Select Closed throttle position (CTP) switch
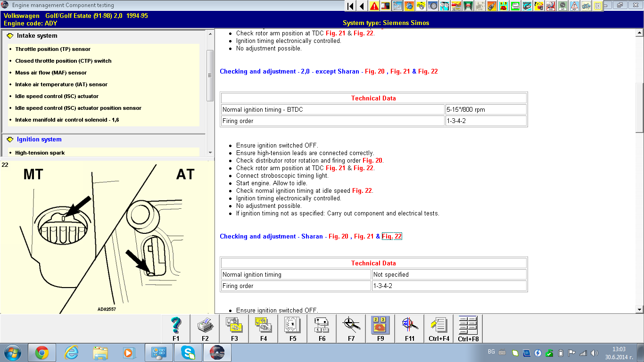This screenshot has width=644, height=362. coord(63,61)
